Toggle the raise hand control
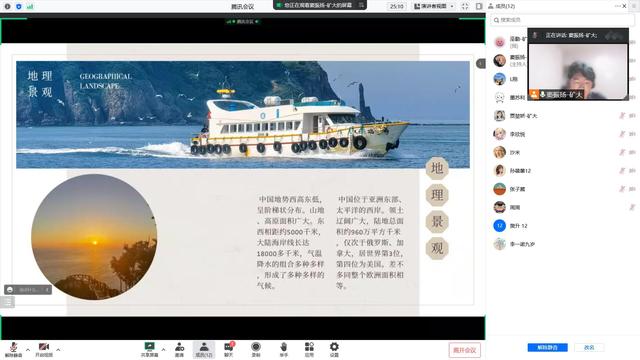This screenshot has width=640, height=360. click(x=284, y=349)
